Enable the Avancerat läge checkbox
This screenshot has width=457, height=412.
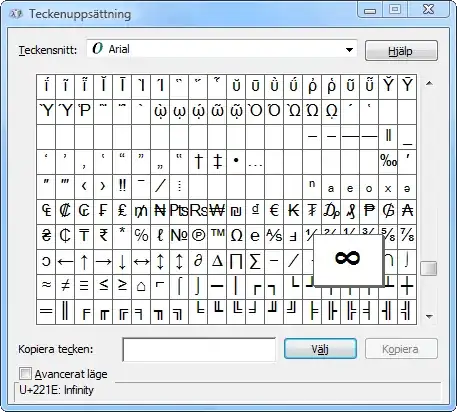coord(25,374)
